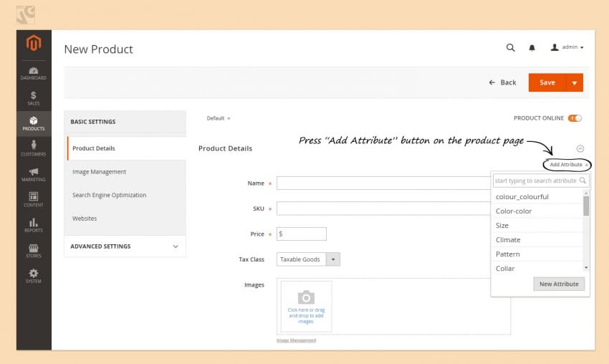Screen dimensions: 609x364
Task: Click the search magnifier icon in header
Action: coord(510,47)
